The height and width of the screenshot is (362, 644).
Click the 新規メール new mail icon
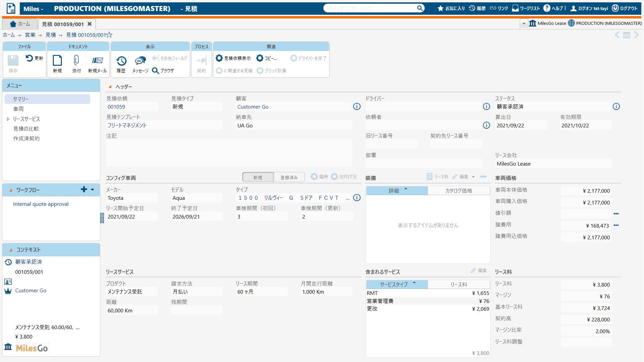(x=97, y=61)
